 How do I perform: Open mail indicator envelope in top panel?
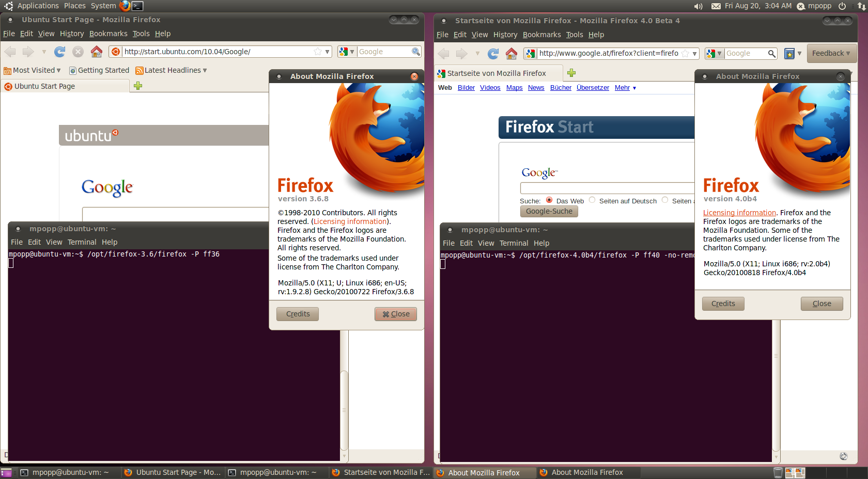click(716, 6)
